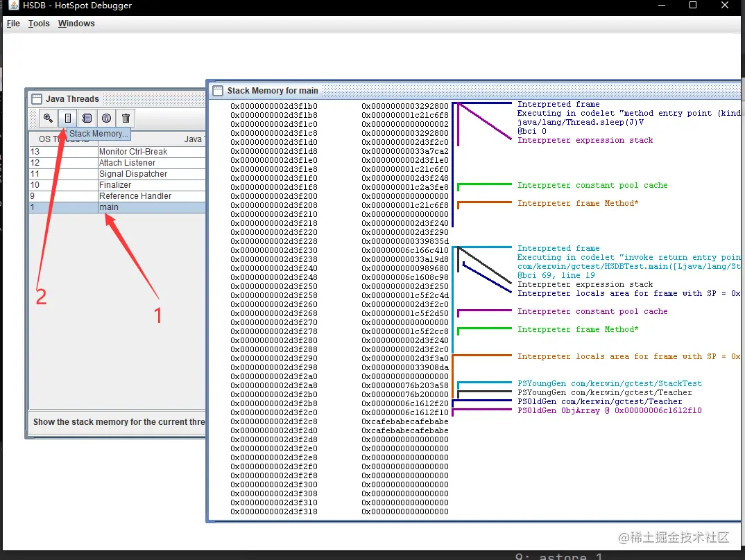The image size is (745, 560).
Task: Open the Windows menu
Action: coord(76,24)
